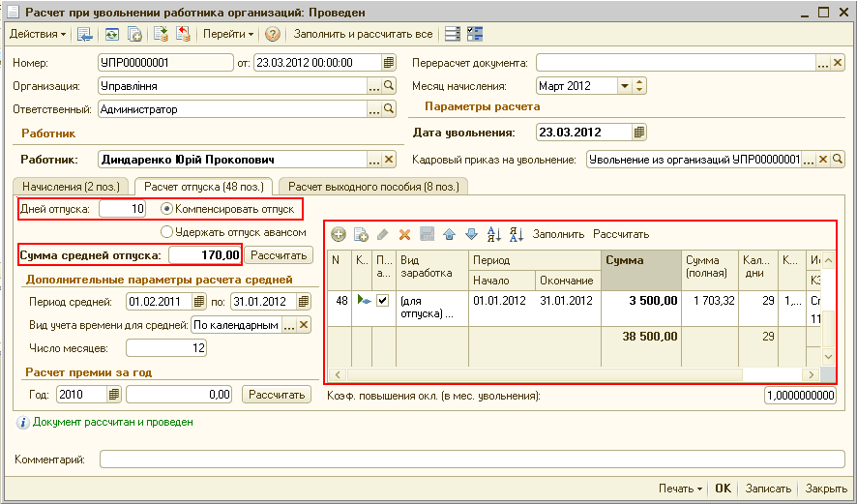The image size is (857, 504).
Task: Sort table ascending А-Я
Action: (x=494, y=234)
